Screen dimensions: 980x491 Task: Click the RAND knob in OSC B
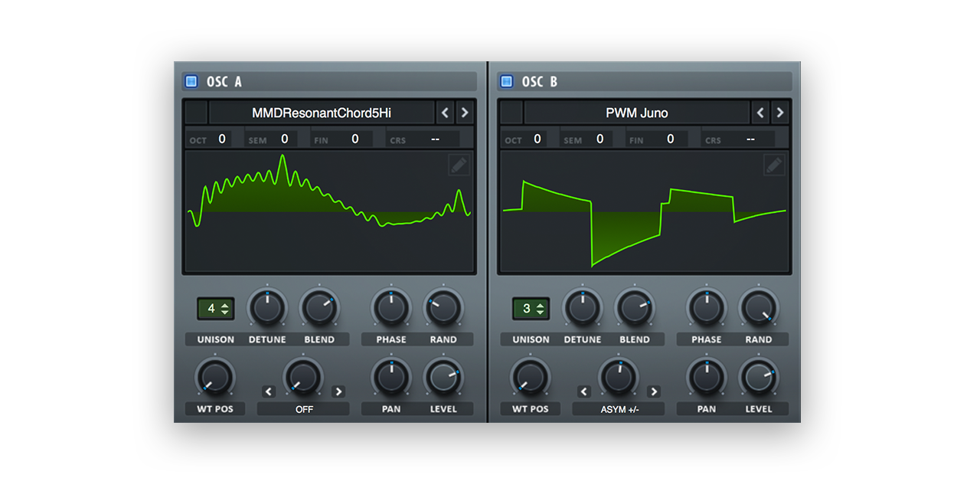click(x=759, y=308)
